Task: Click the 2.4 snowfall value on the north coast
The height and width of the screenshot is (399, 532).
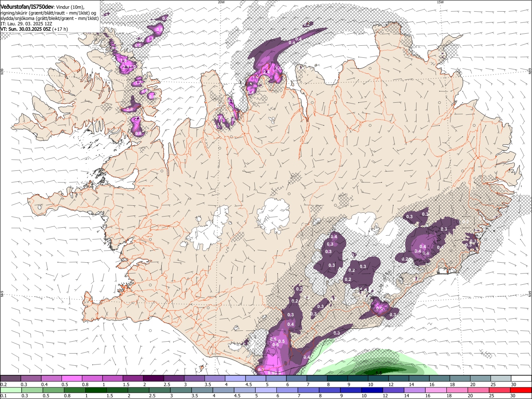Action: pos(266,72)
